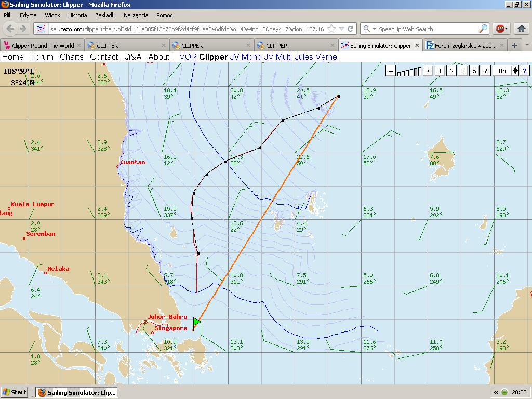Select 7-day forecast range button
Screen dimensions: 532x399
(486, 71)
